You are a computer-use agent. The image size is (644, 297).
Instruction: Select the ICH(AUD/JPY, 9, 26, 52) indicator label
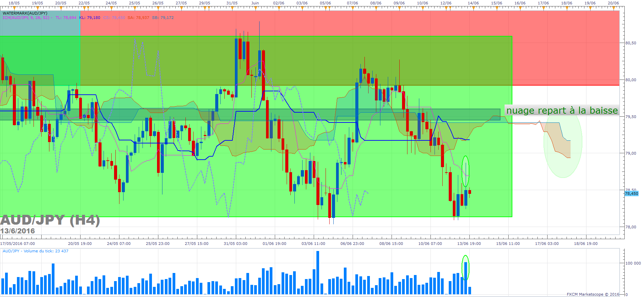27,18
